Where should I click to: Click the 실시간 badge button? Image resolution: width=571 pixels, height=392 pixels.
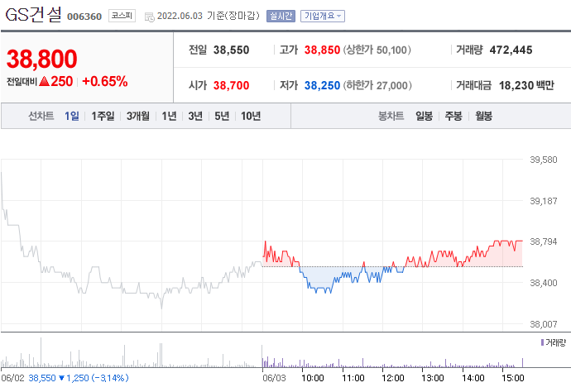pos(281,16)
